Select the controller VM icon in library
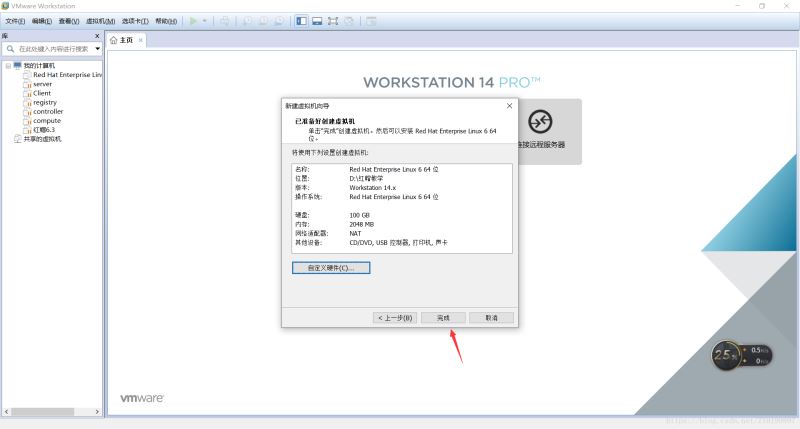The image size is (800, 429). tap(27, 111)
